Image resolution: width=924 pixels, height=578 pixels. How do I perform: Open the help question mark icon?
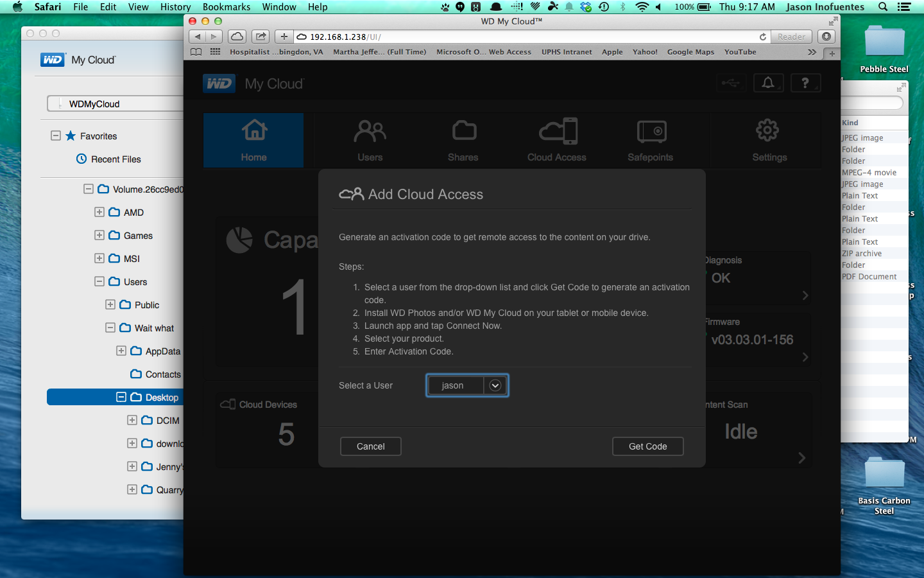click(x=805, y=82)
